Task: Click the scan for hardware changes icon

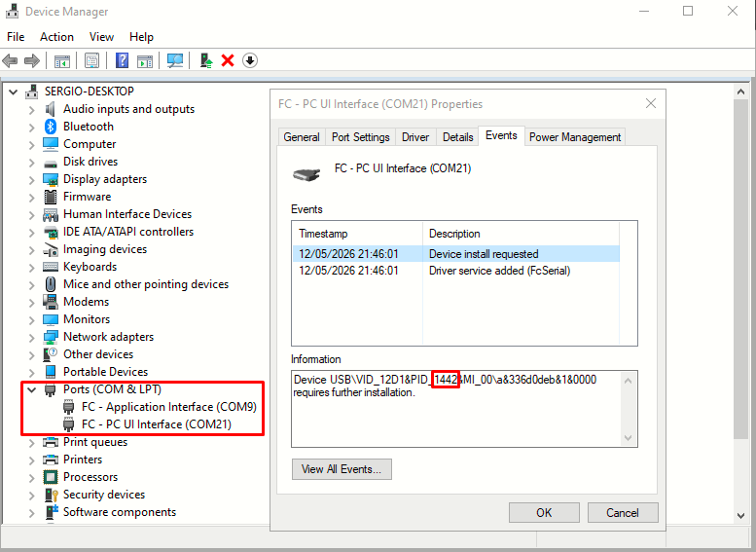Action: tap(175, 60)
